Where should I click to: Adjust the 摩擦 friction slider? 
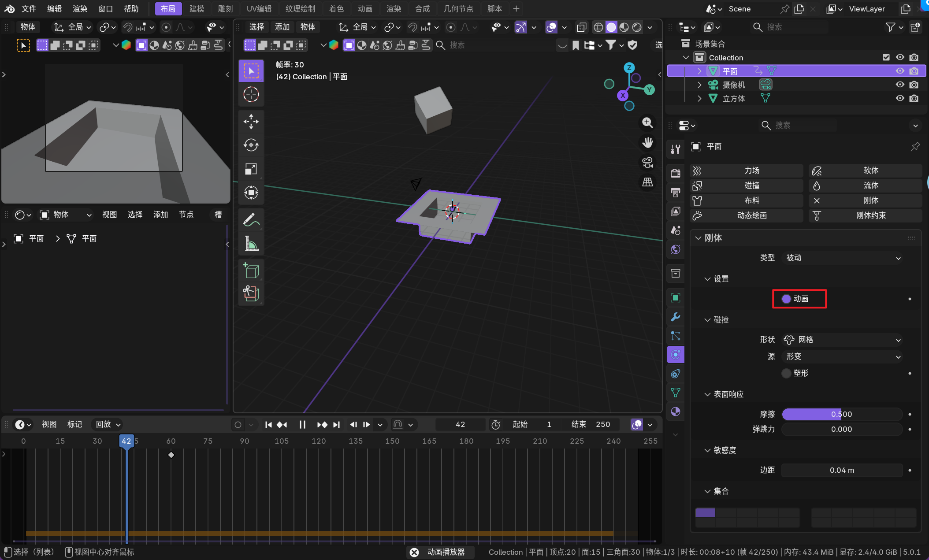click(841, 414)
